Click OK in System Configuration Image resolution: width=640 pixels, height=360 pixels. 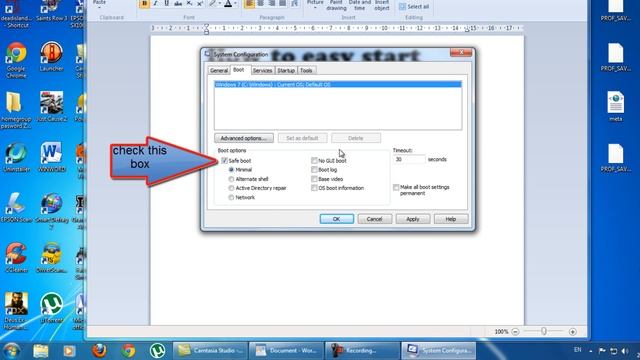[337, 219]
